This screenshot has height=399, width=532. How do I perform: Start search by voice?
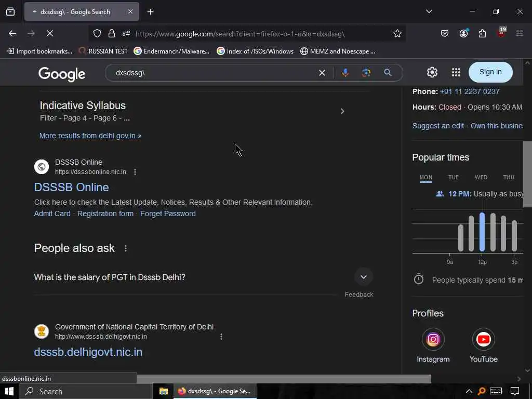(345, 73)
